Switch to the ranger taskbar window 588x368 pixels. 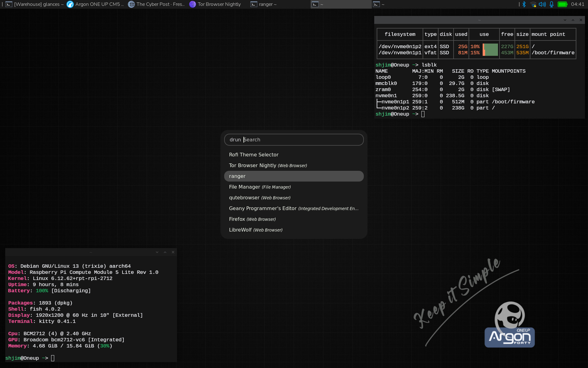pos(264,4)
